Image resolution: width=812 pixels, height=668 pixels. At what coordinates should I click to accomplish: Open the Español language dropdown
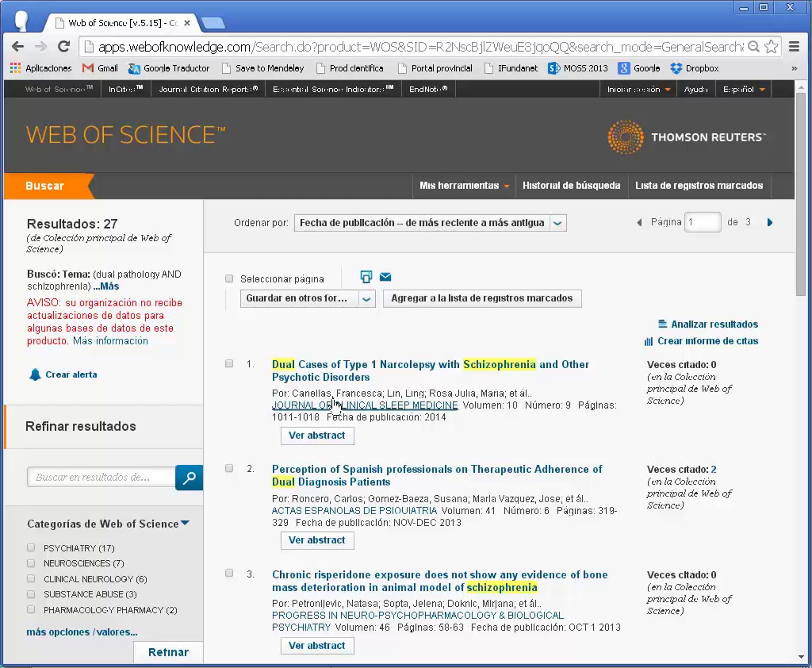(744, 89)
